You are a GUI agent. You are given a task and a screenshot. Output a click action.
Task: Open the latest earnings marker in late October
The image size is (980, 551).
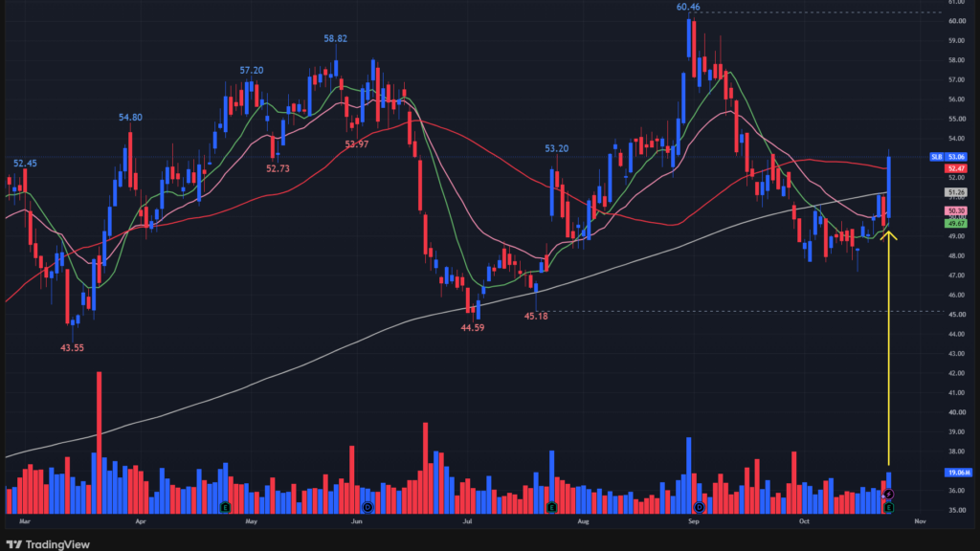coord(888,508)
